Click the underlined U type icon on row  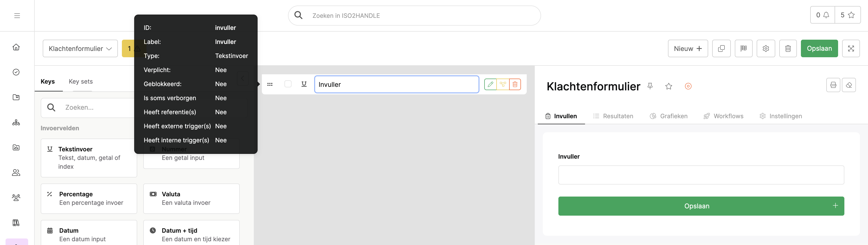pyautogui.click(x=304, y=84)
